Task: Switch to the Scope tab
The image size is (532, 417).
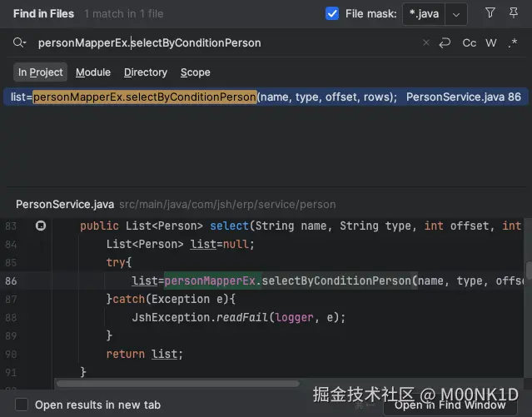Action: coord(195,72)
